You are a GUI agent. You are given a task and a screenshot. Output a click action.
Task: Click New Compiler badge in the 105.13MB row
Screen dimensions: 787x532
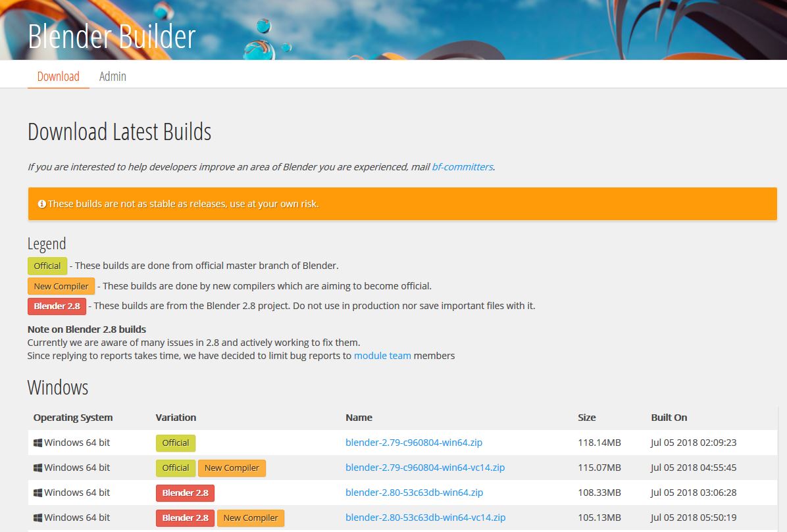[x=251, y=518]
